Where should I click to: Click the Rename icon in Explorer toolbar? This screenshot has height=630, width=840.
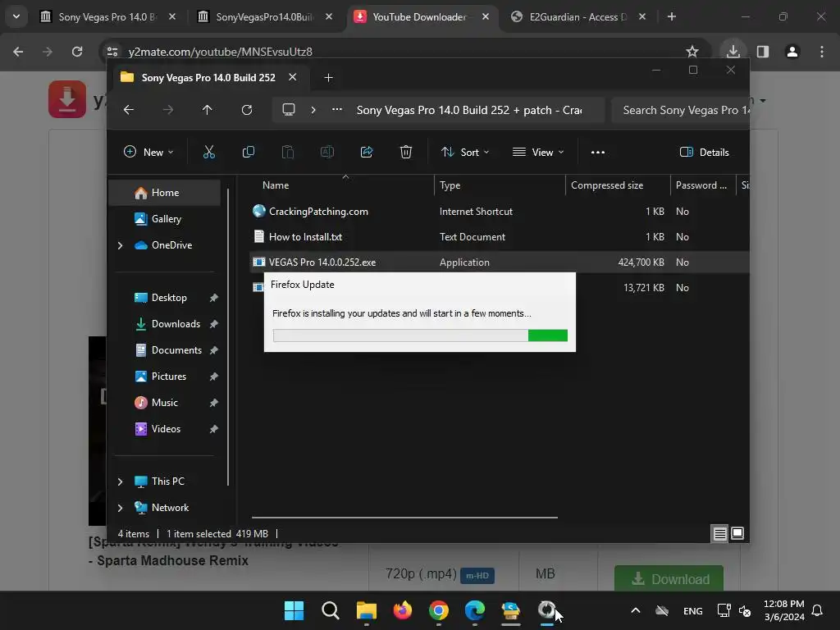coord(326,152)
